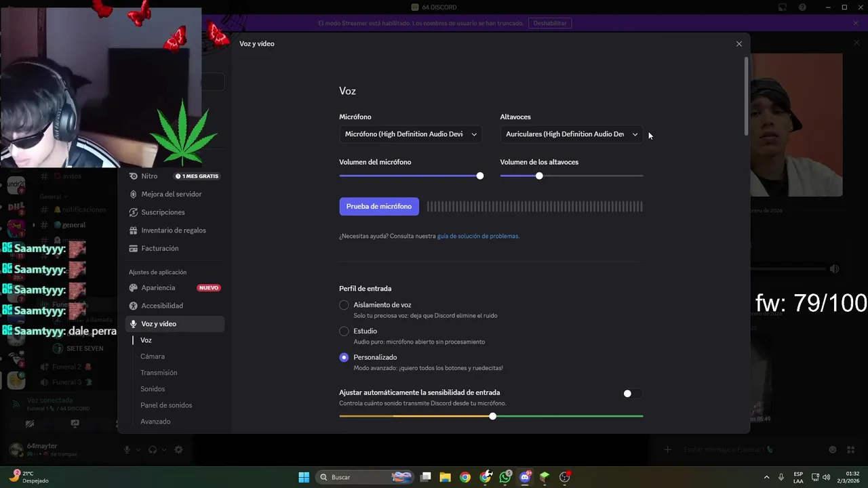
Task: Click the volume icon on the video stream
Action: coord(834,269)
